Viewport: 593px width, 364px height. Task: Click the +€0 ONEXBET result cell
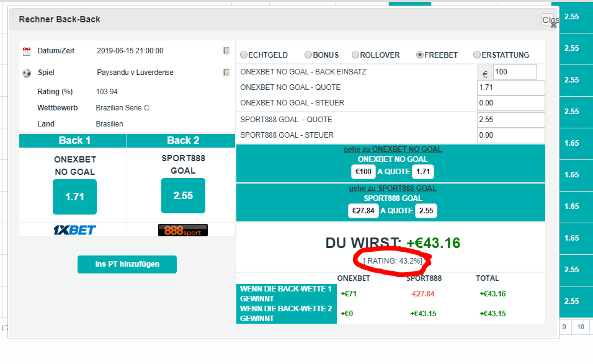[x=346, y=314]
